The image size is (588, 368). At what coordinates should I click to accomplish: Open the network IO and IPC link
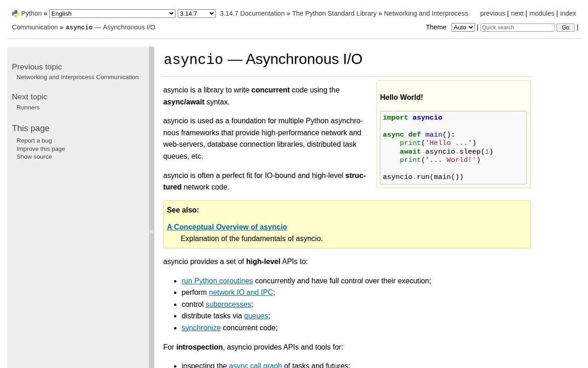coord(241,293)
